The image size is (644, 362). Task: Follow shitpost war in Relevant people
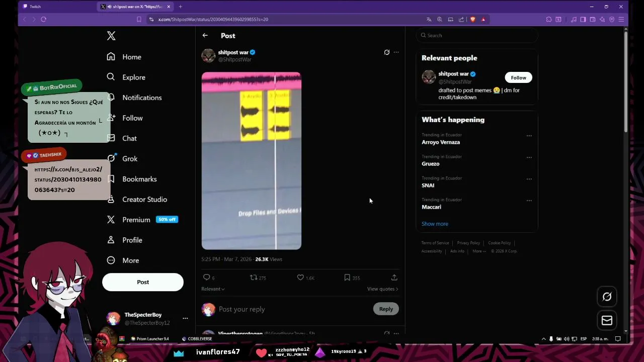point(518,77)
